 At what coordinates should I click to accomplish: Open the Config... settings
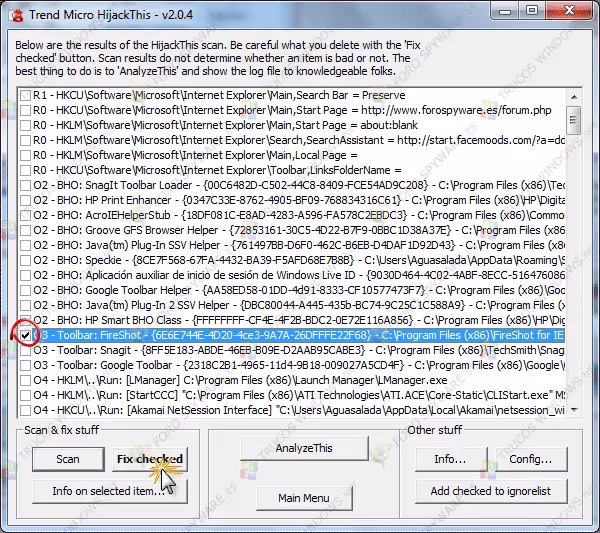coord(531,459)
